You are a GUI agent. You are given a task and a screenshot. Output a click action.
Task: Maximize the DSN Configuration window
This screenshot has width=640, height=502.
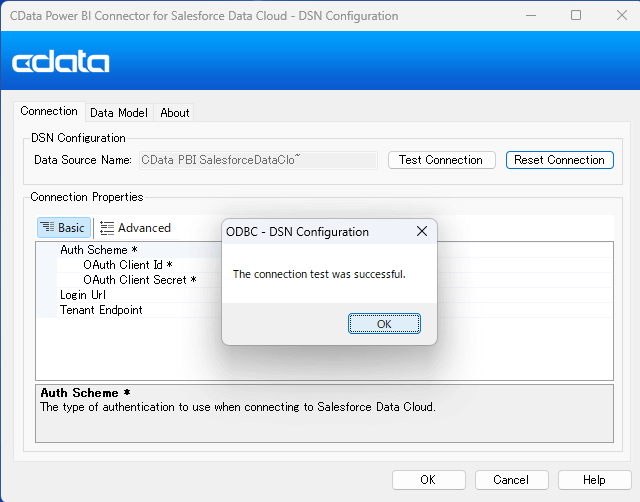(576, 16)
